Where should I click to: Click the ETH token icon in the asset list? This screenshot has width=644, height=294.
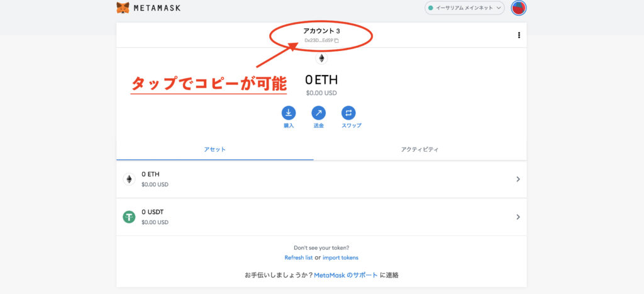[129, 179]
